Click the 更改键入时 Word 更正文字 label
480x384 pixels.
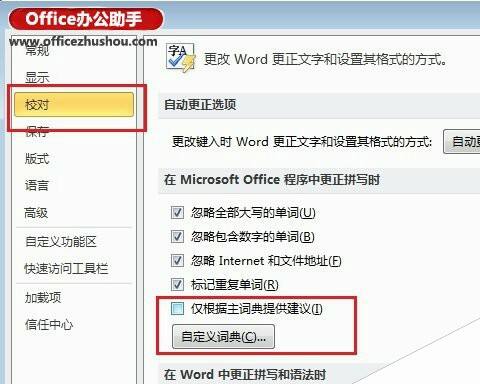click(x=302, y=142)
